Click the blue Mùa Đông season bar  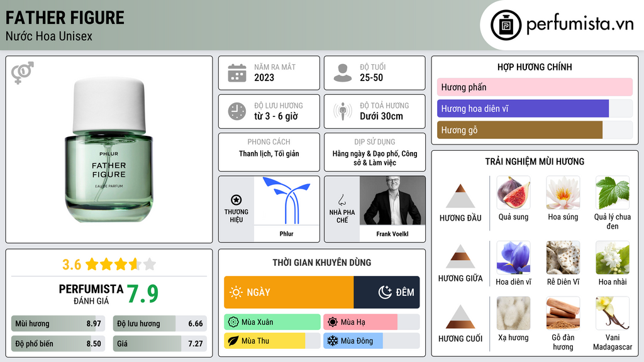(x=353, y=341)
